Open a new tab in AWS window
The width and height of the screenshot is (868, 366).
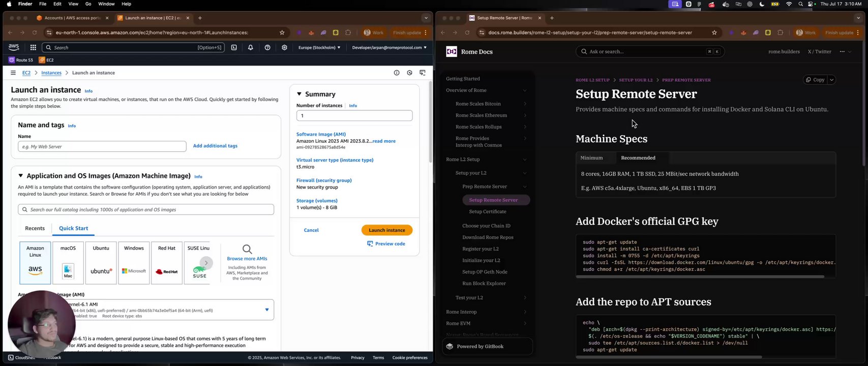coord(200,18)
